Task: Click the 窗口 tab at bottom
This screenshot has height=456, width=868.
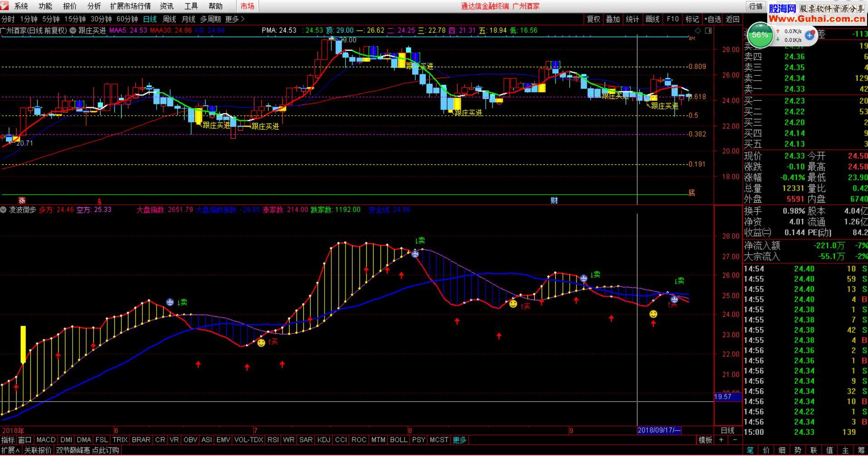Action: pos(25,440)
